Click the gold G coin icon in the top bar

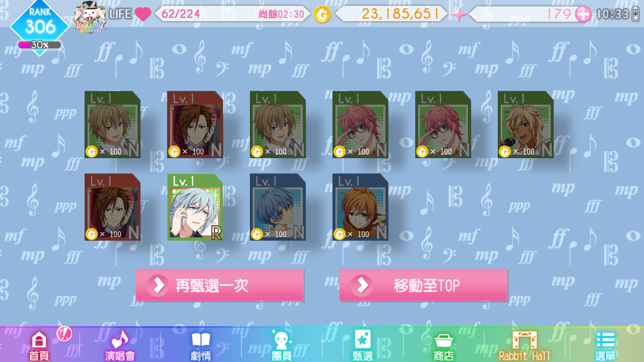[322, 14]
